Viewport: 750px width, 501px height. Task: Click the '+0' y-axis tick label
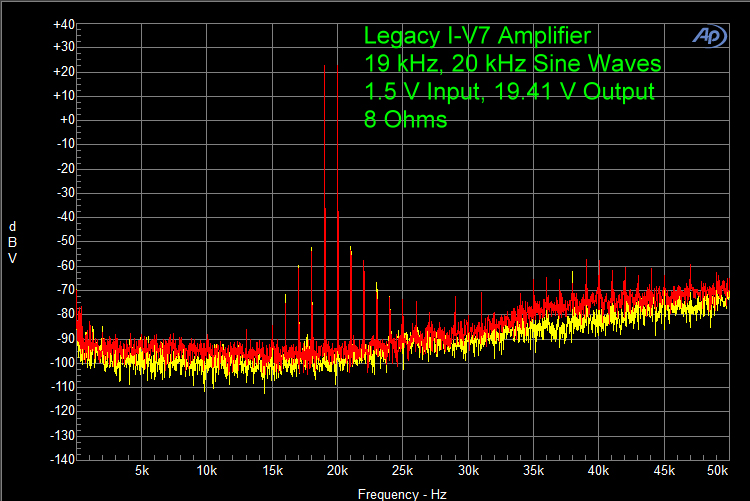[x=67, y=120]
